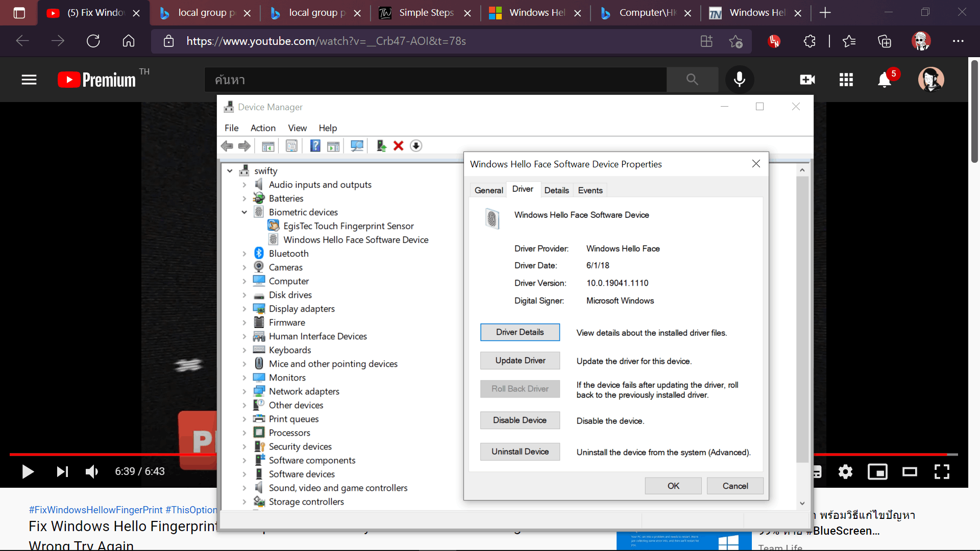Screen dimensions: 980x551
Task: Click Scan for hardware changes monitor icon
Action: tap(357, 146)
